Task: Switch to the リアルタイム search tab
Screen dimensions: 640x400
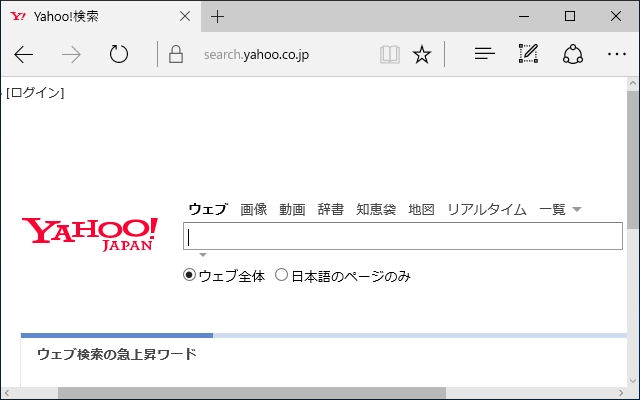Action: tap(487, 209)
